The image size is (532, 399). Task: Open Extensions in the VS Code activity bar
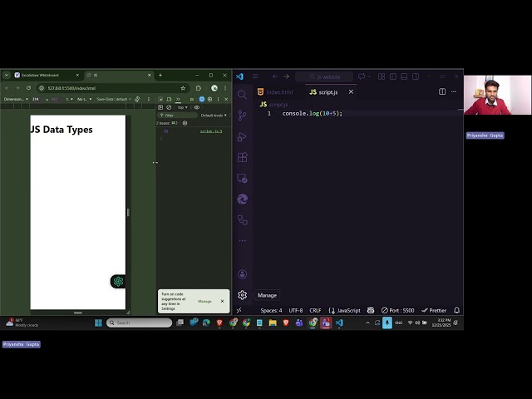(x=242, y=157)
